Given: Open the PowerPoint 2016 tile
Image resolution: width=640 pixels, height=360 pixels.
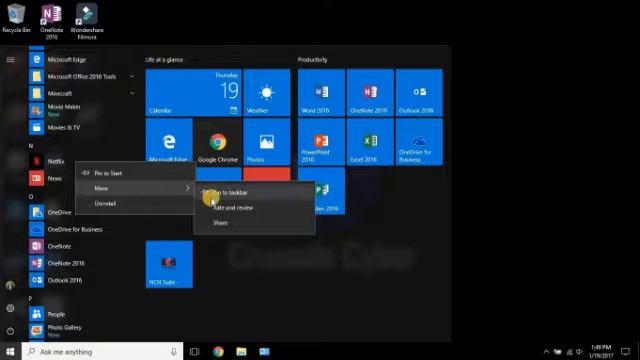Looking at the screenshot, I should click(x=321, y=142).
